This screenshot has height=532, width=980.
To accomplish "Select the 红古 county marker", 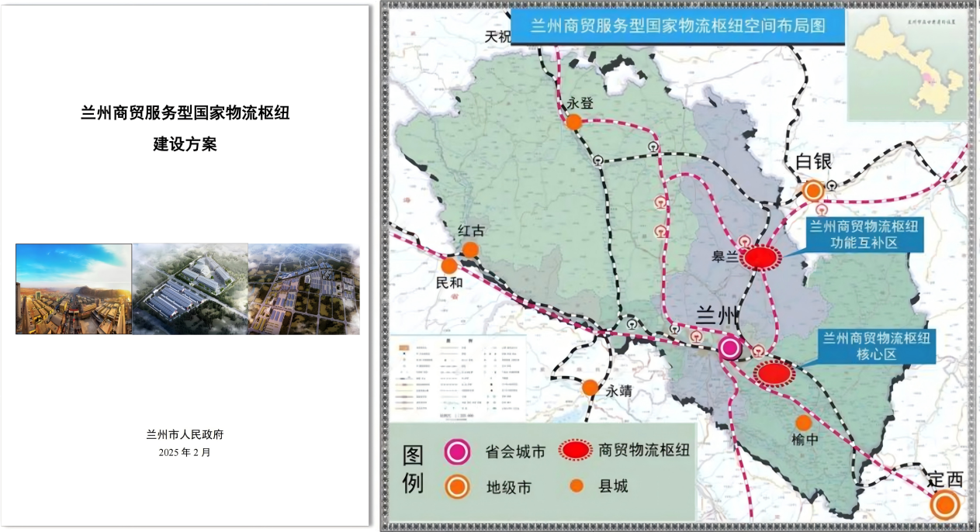I will click(473, 248).
